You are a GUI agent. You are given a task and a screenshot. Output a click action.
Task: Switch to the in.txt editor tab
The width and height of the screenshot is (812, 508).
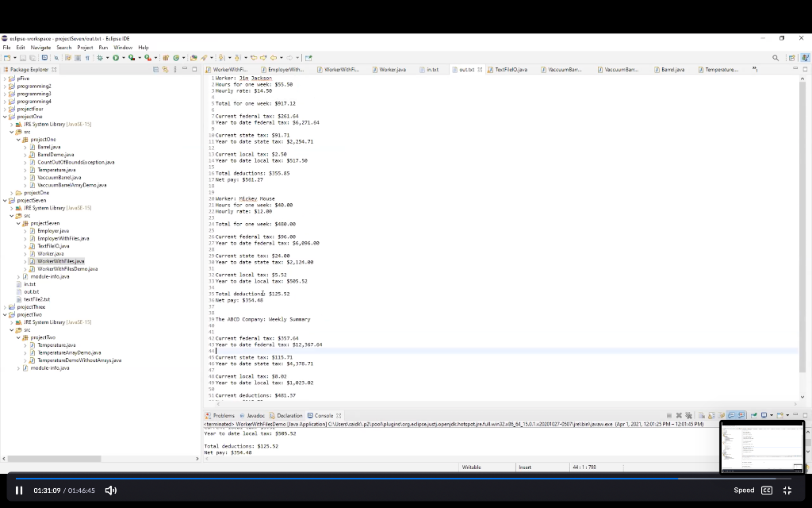432,70
